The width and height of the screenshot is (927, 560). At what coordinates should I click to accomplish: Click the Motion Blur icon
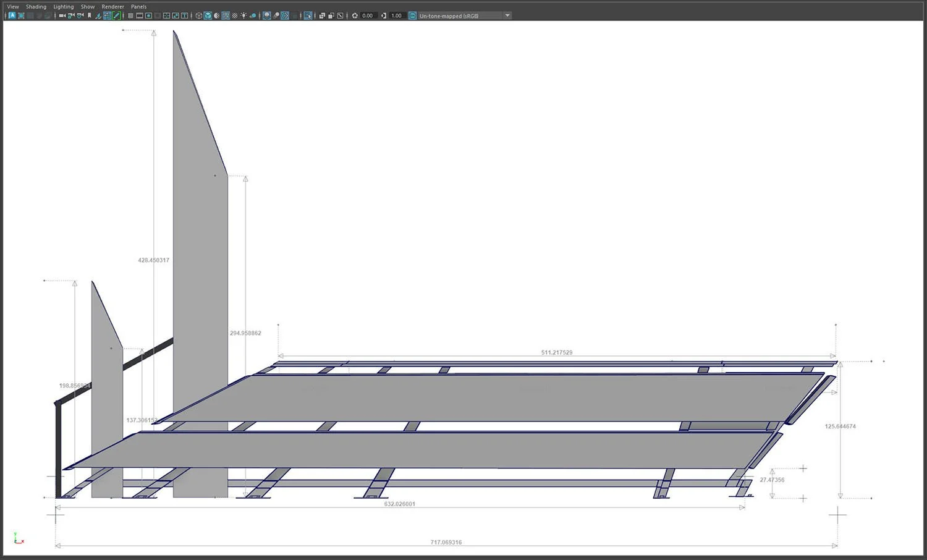click(x=276, y=15)
